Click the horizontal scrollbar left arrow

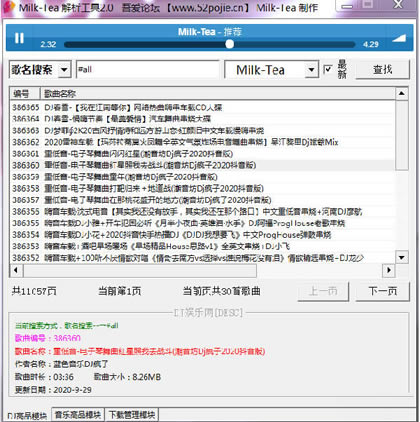click(16, 270)
